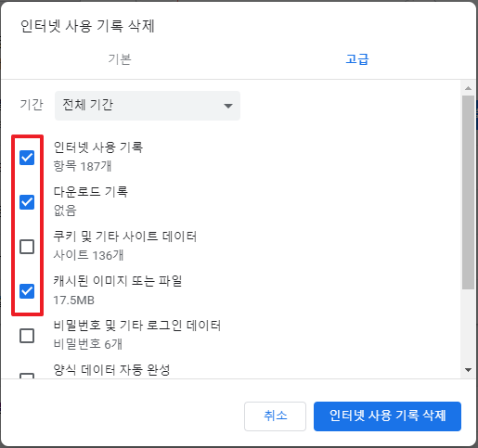Click the scrollbar down arrow
The height and width of the screenshot is (448, 478).
click(x=468, y=370)
